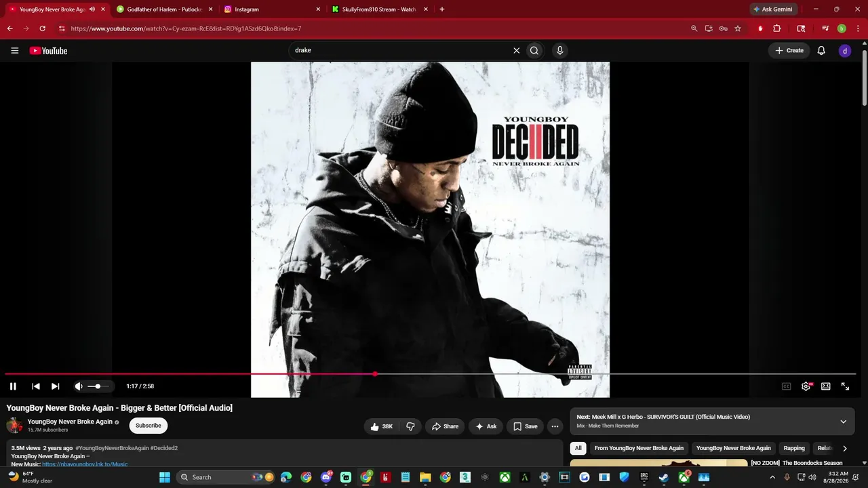Switch to theater mode
This screenshot has height=488, width=868.
click(x=826, y=386)
